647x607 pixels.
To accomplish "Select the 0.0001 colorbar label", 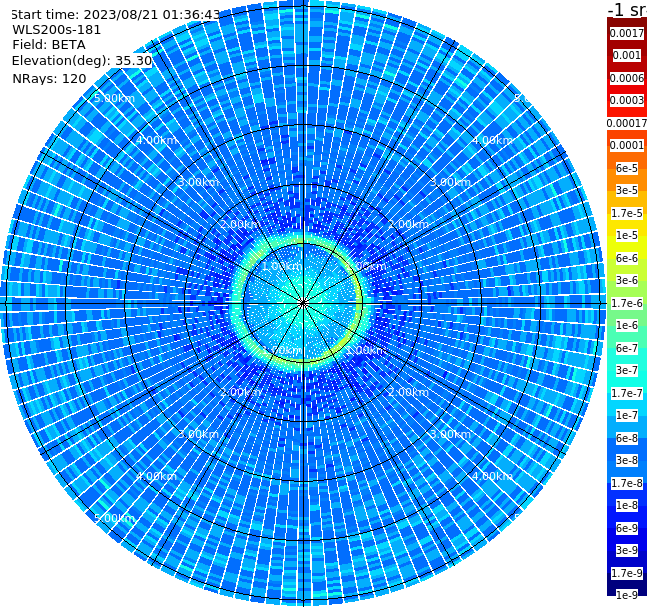I will 627,146.
